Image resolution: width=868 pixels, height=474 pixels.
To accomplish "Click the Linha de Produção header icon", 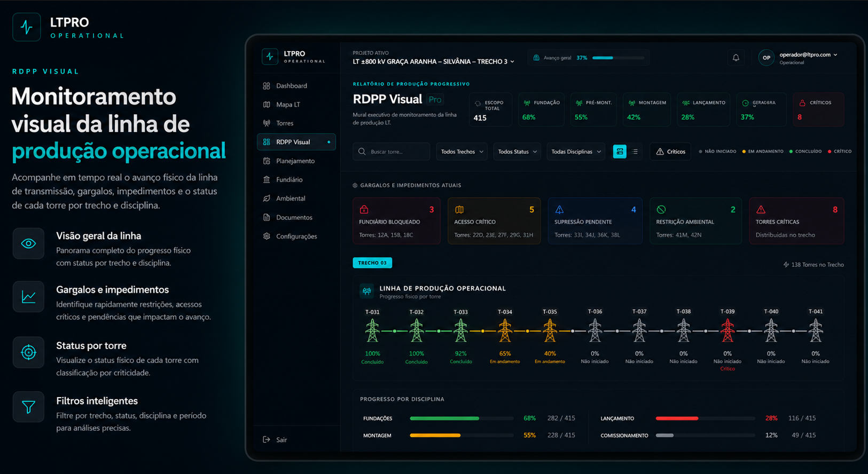I will tap(366, 291).
